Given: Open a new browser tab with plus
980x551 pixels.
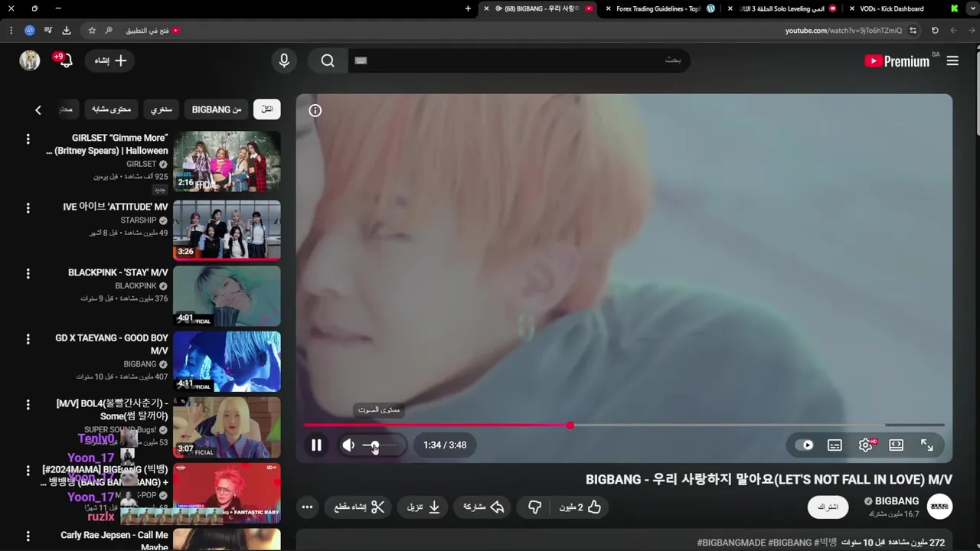Looking at the screenshot, I should coord(468,8).
